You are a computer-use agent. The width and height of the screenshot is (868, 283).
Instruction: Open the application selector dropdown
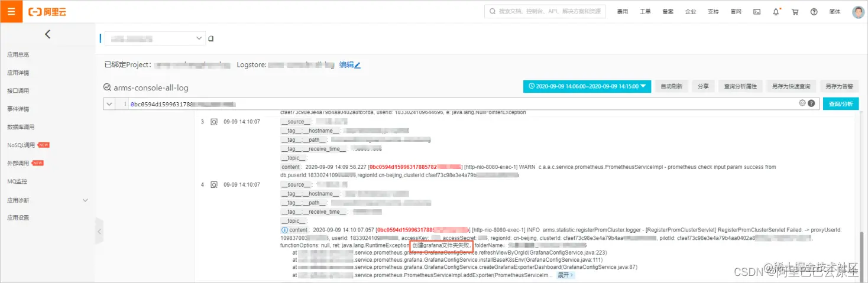pos(156,38)
